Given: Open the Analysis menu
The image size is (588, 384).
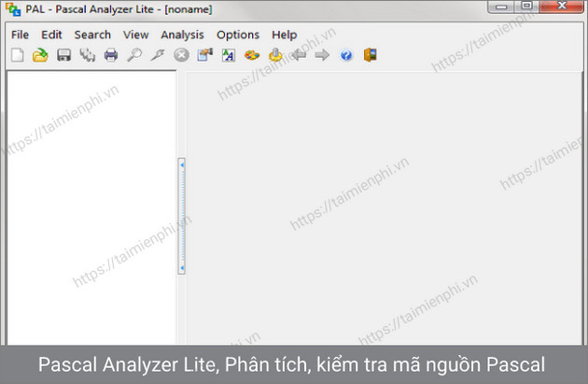Looking at the screenshot, I should point(182,35).
